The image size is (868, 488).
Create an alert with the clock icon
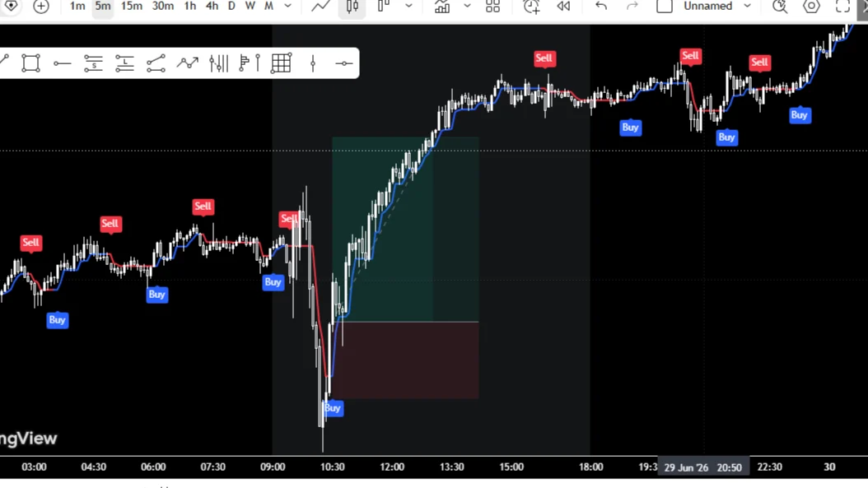pos(531,7)
